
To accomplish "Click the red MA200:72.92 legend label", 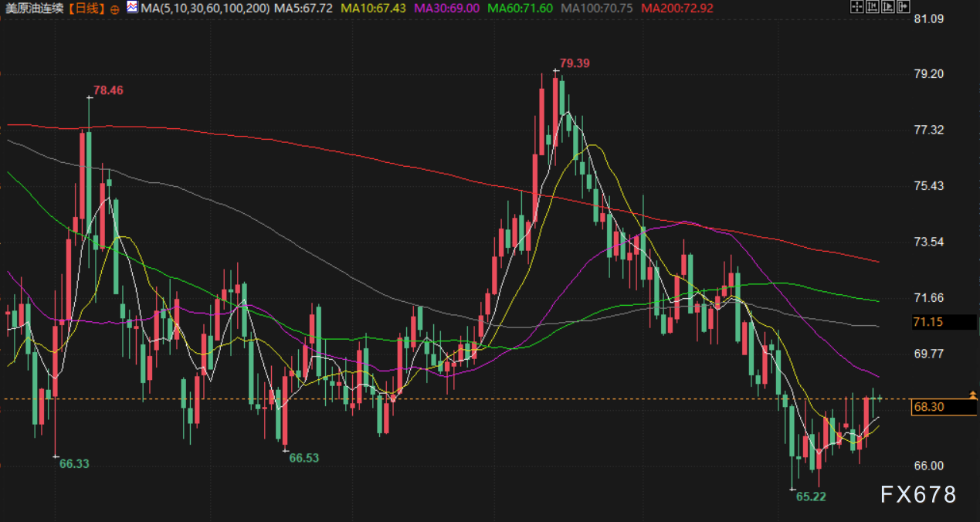I will pos(677,8).
